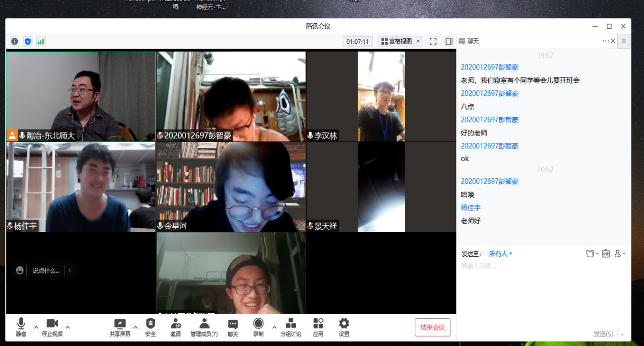This screenshot has width=644, height=346.
Task: Stop camera with 停止视频 button
Action: point(52,328)
